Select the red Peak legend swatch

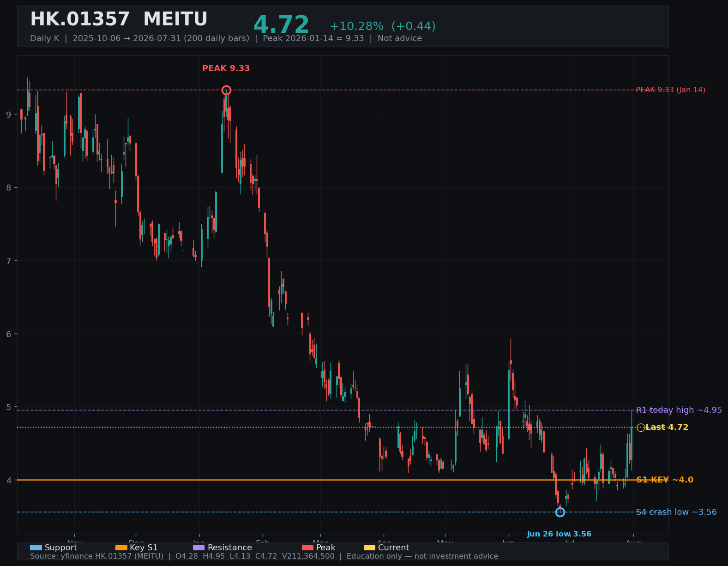tap(308, 548)
